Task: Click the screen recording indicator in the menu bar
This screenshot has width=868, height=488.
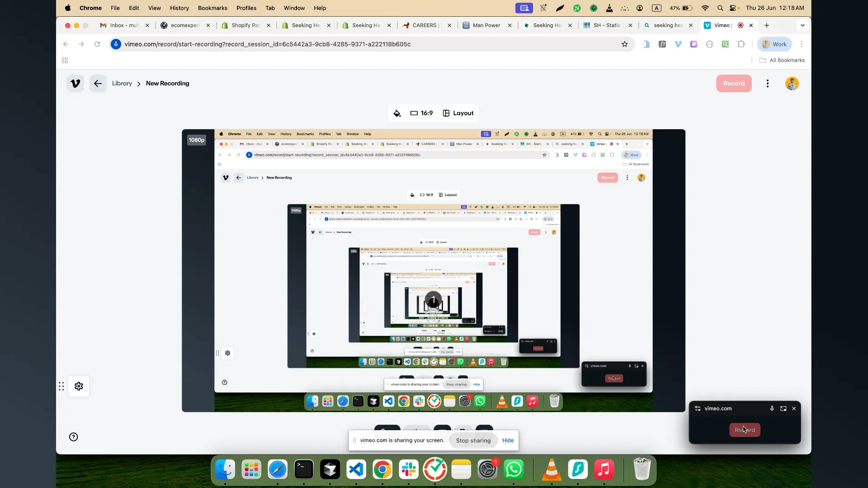Action: pos(524,8)
